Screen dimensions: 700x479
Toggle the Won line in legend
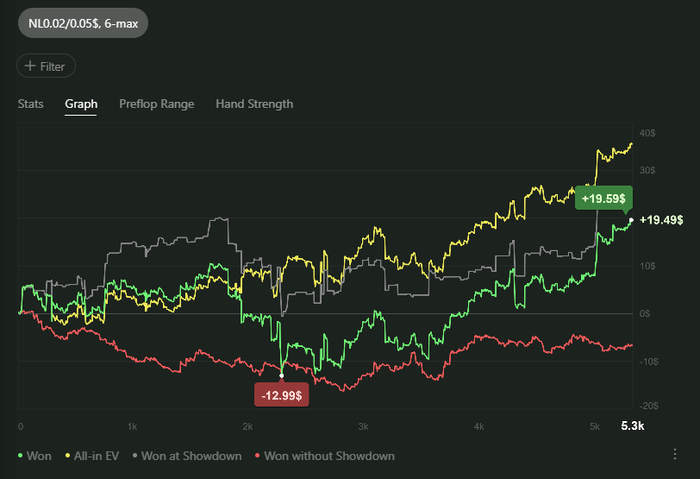coord(35,456)
